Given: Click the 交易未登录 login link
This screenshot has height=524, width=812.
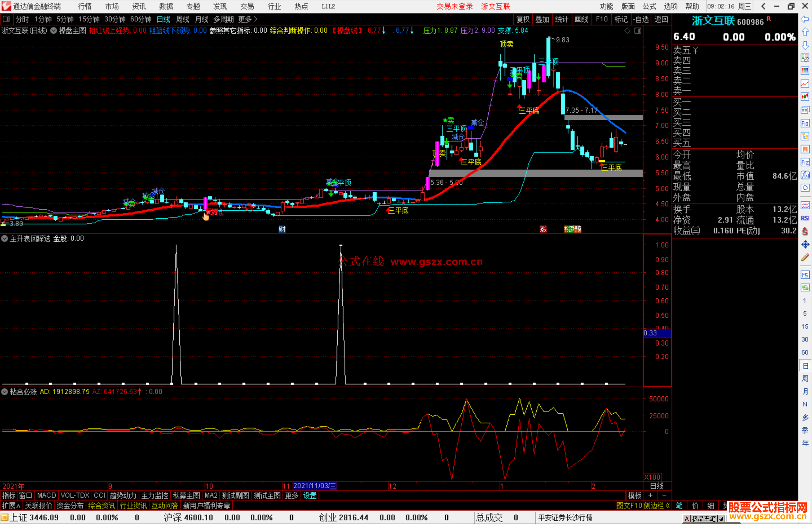Looking at the screenshot, I should 454,6.
